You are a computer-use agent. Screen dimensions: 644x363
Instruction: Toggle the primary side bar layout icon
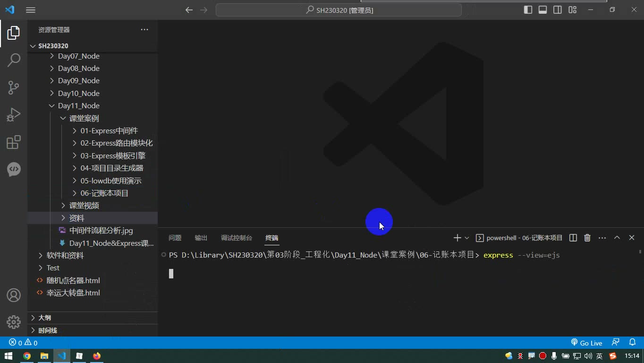pyautogui.click(x=528, y=10)
